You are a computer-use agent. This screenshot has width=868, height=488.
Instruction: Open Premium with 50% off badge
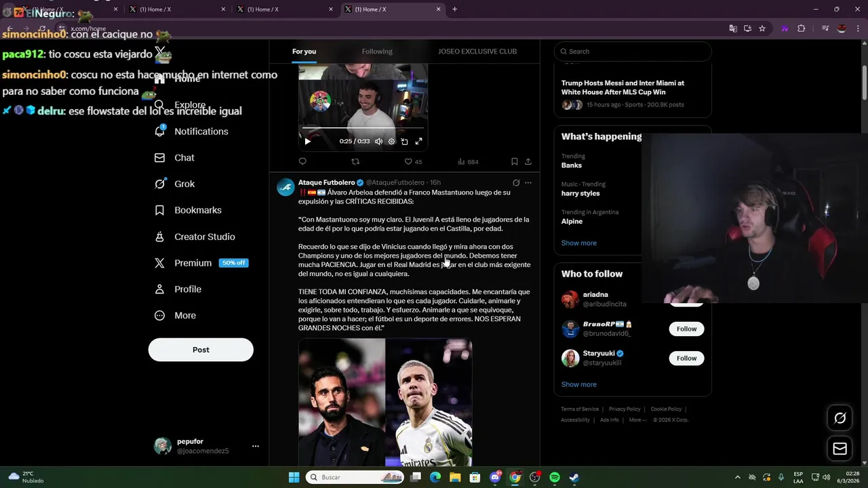point(201,263)
